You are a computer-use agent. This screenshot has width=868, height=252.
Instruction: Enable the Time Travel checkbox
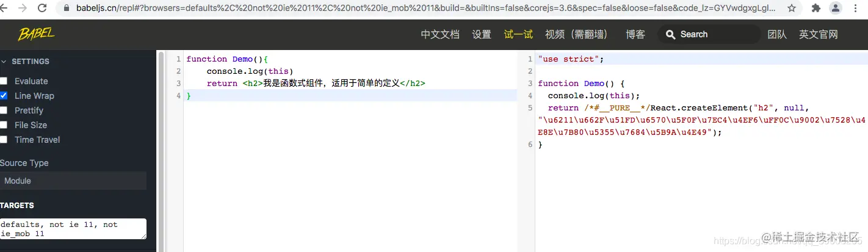pyautogui.click(x=4, y=140)
